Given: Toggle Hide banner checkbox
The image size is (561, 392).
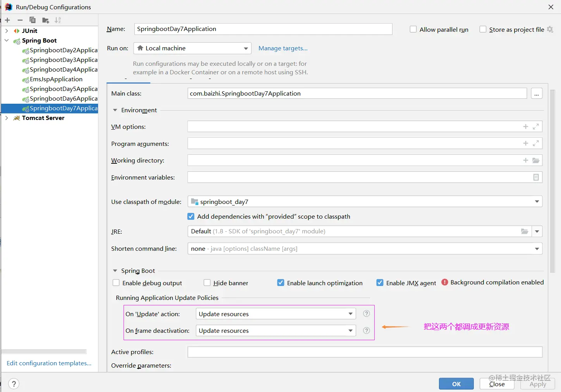Looking at the screenshot, I should coord(207,283).
